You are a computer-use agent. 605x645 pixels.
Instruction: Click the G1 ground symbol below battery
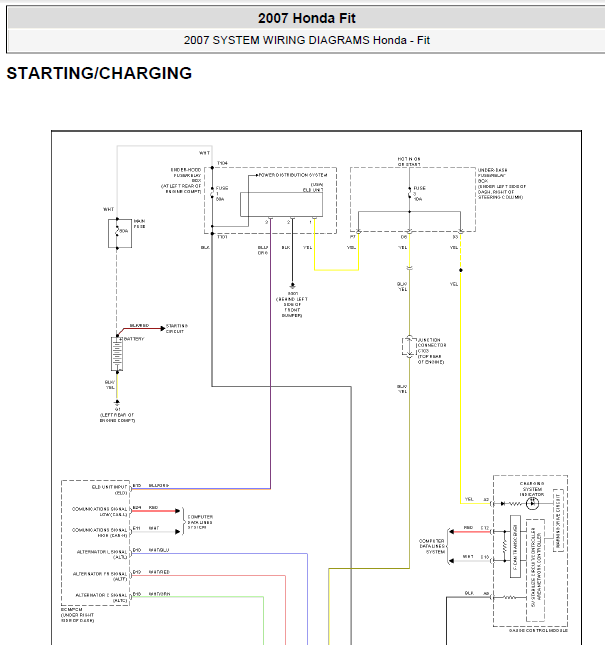pyautogui.click(x=117, y=402)
